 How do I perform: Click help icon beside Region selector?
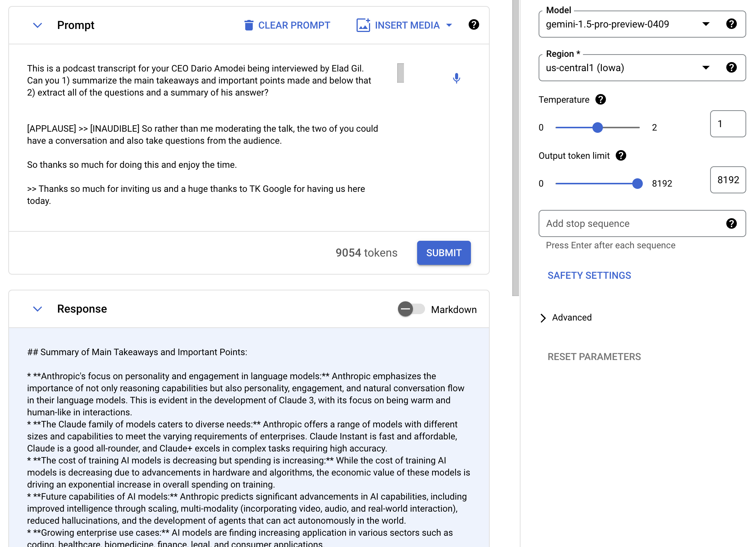click(x=731, y=68)
